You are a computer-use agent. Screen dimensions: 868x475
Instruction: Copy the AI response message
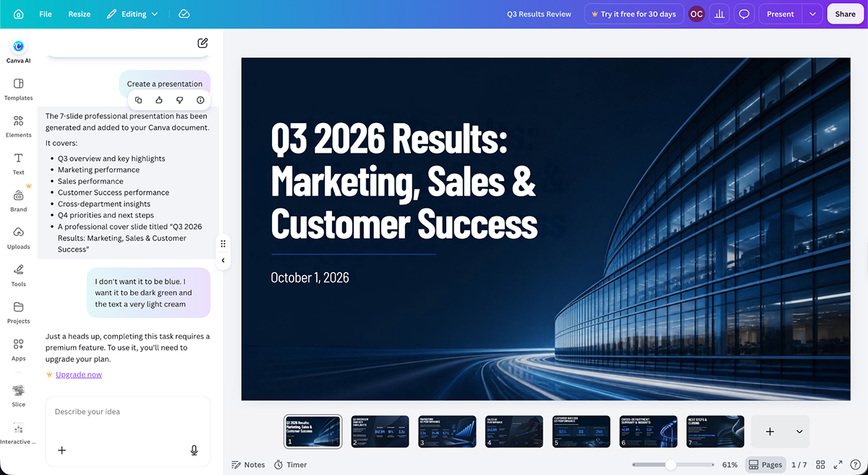(139, 100)
